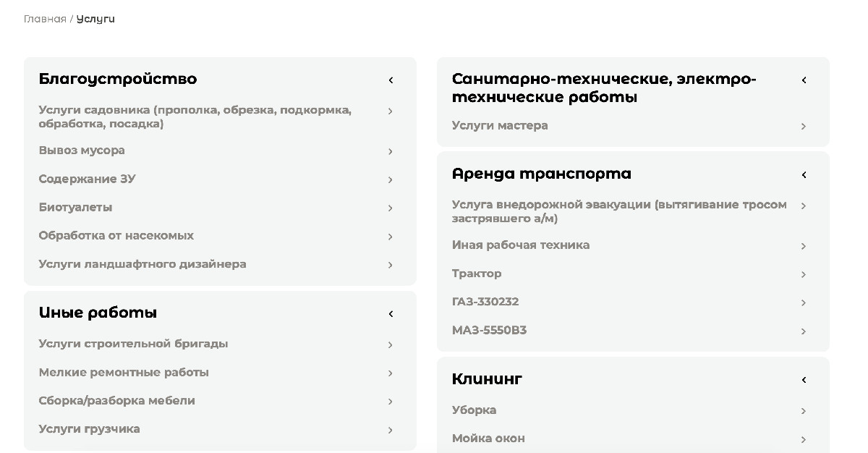Open Трактор rental item

coord(477,274)
